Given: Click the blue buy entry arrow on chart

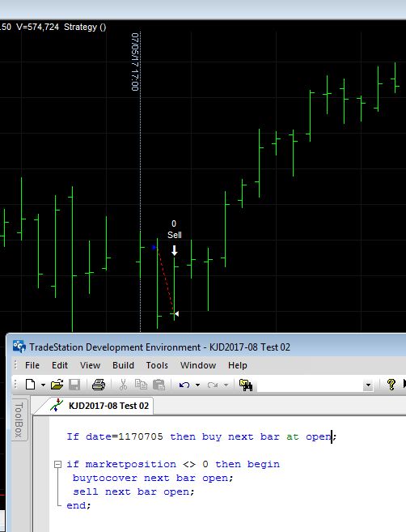Looking at the screenshot, I should click(x=154, y=248).
